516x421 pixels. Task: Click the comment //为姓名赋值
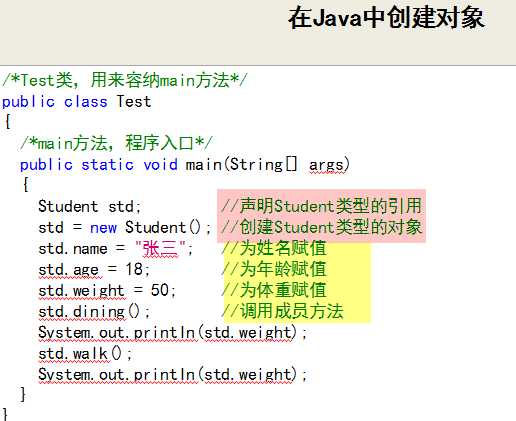(274, 248)
